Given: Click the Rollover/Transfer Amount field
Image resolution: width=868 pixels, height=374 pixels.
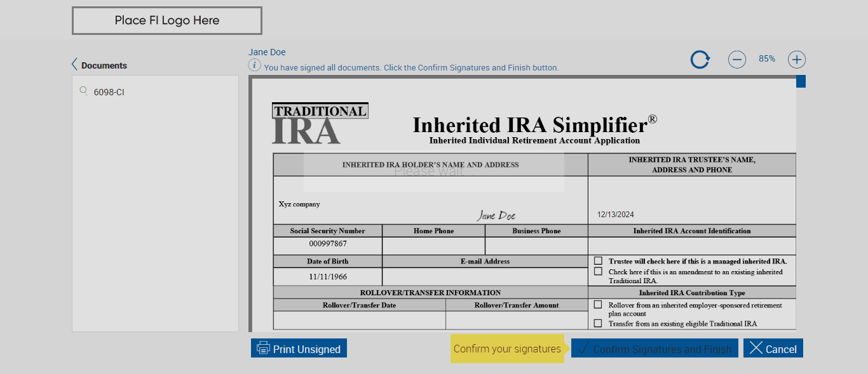Looking at the screenshot, I should click(x=517, y=320).
